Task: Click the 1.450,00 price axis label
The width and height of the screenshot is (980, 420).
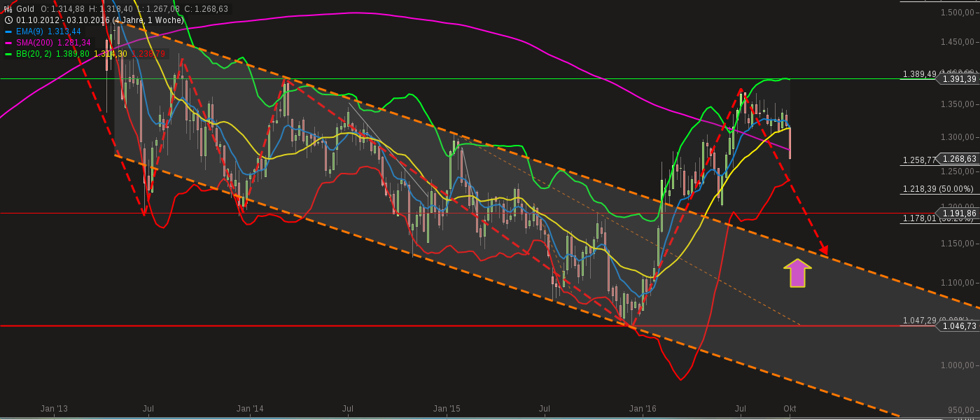Action: [959, 43]
